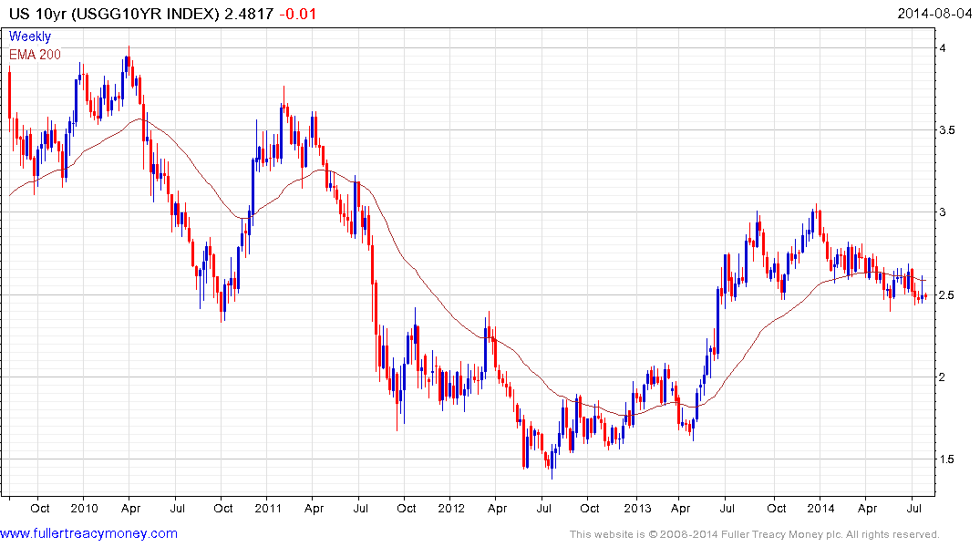Click the y-axis label 1.5
This screenshot has height=547, width=980.
[947, 459]
